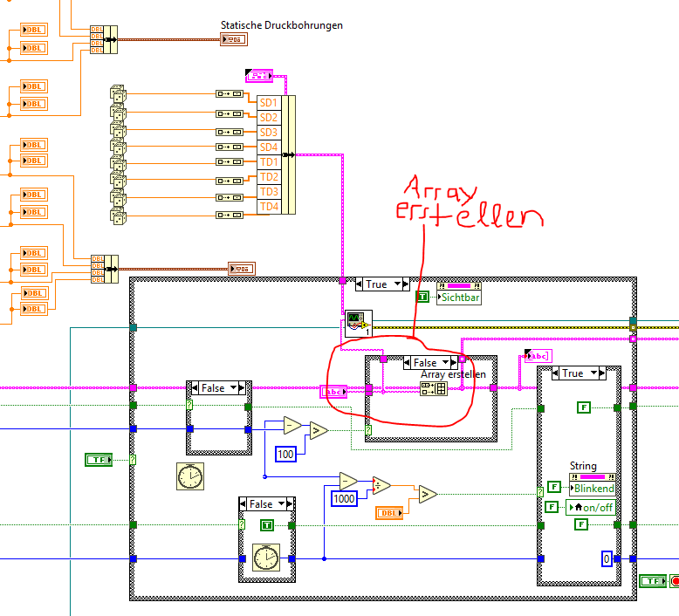Toggle the F constant directly below on/off
679x616 pixels.
pos(581,524)
